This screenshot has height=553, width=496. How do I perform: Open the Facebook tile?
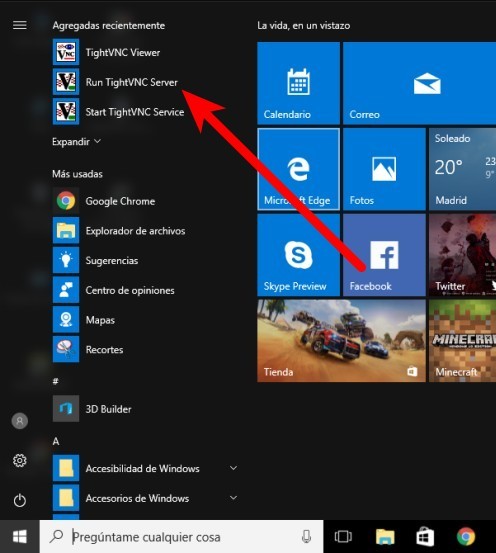point(385,255)
